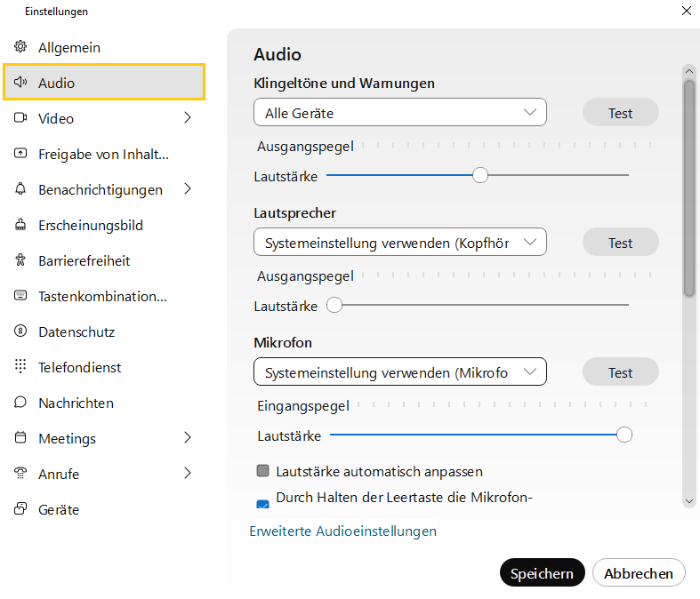The width and height of the screenshot is (700, 599).
Task: Open Erscheinungsbild via its brush icon
Action: coord(20,225)
